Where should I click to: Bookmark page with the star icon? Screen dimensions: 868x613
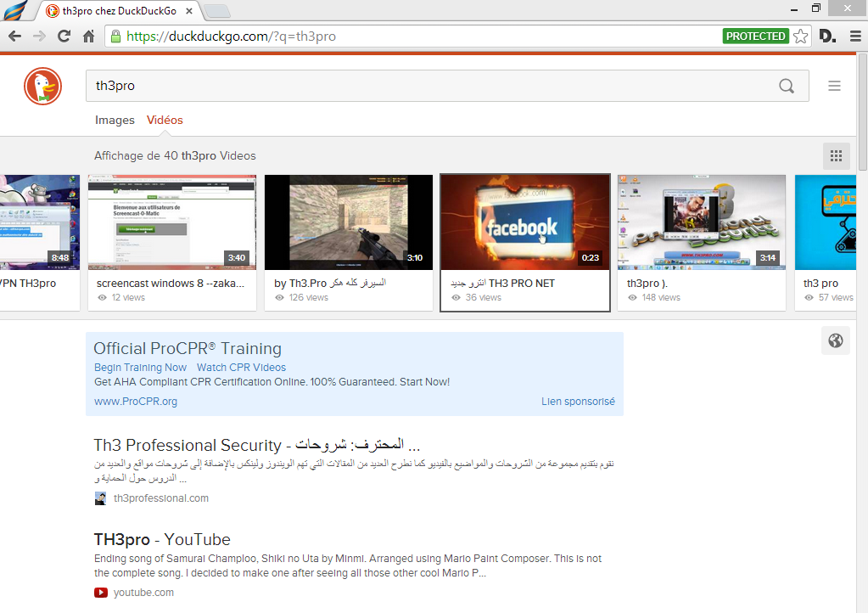pos(800,37)
